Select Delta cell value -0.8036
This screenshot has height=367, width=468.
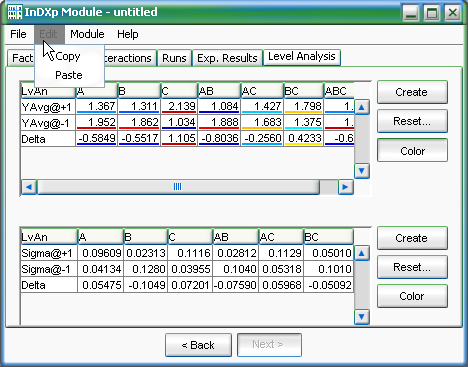click(x=219, y=138)
